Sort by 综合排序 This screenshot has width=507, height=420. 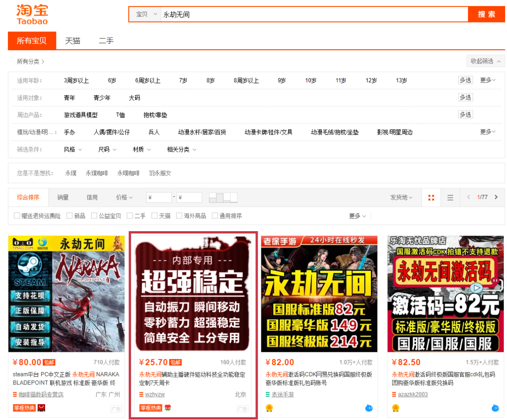[28, 197]
